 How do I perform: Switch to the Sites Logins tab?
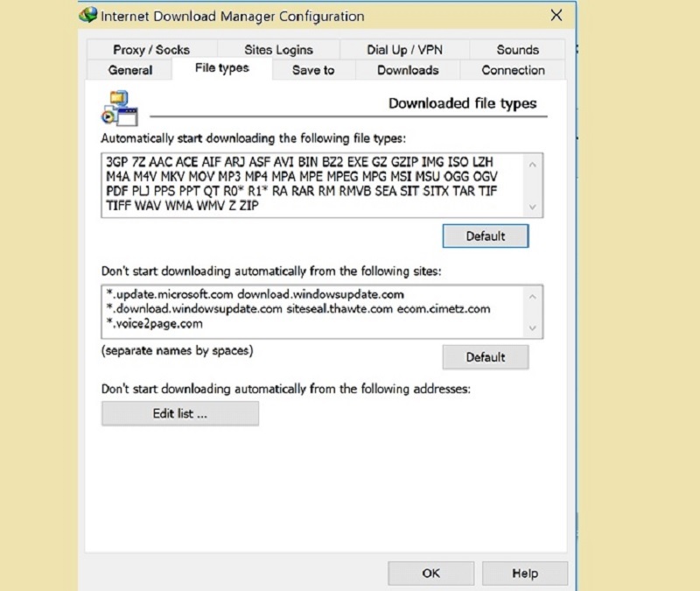click(x=278, y=50)
